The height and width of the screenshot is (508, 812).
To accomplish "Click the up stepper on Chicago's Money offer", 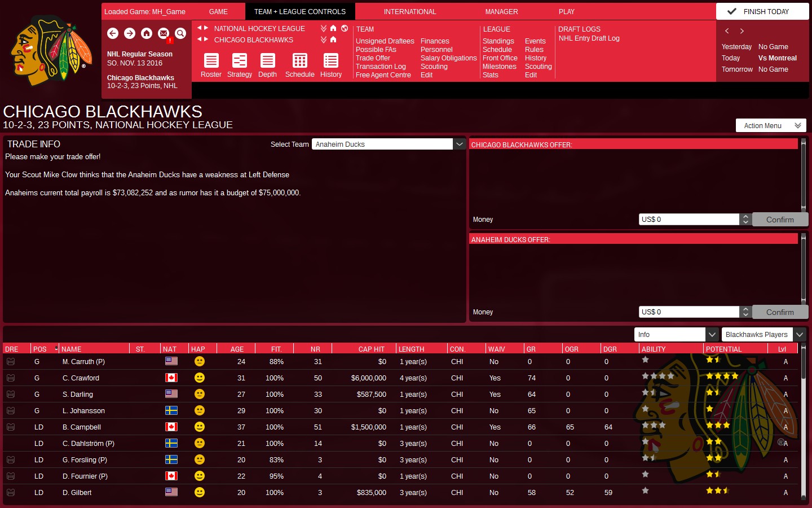I will coord(745,216).
